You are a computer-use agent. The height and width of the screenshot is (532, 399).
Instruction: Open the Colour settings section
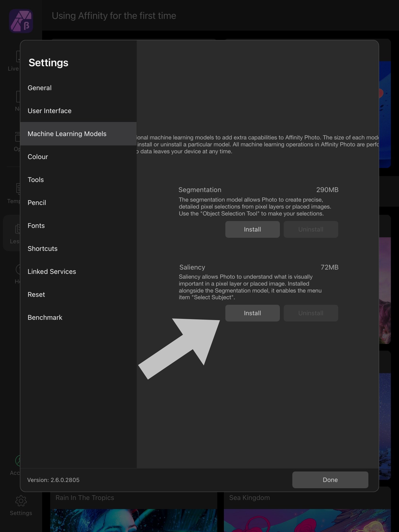tap(78, 157)
